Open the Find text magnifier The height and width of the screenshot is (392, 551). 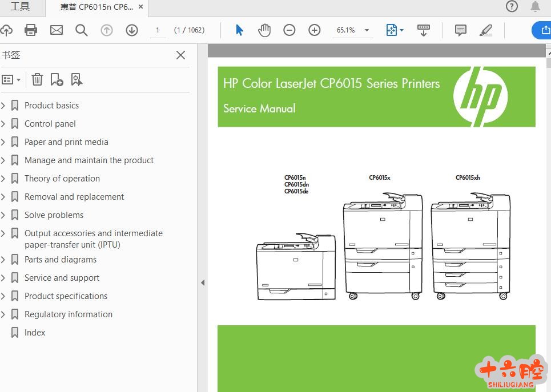tap(82, 30)
